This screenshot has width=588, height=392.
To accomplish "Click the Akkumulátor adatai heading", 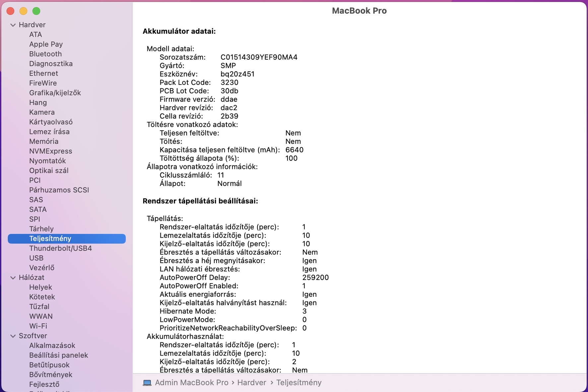I will 179,31.
